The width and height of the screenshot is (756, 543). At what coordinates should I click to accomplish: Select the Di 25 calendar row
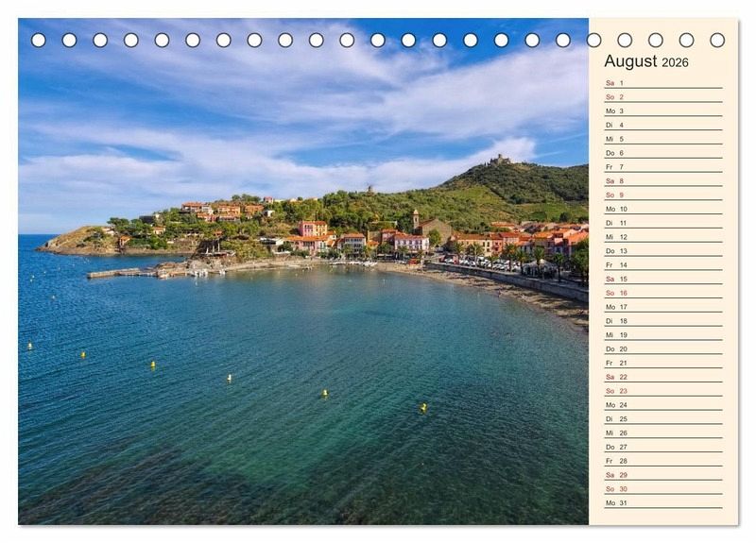tap(663, 418)
